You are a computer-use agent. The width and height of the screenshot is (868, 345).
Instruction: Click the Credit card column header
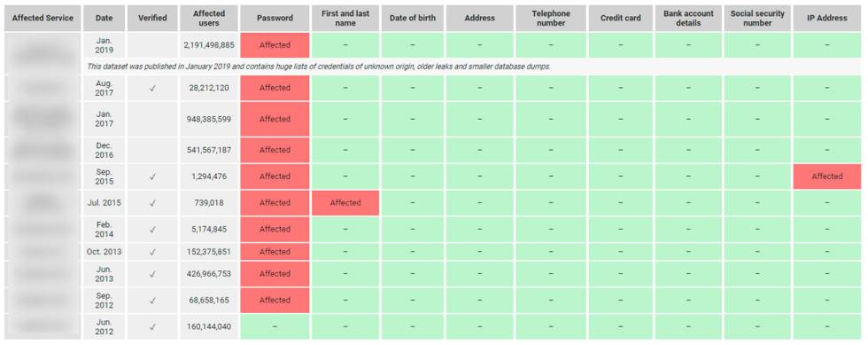coord(621,18)
